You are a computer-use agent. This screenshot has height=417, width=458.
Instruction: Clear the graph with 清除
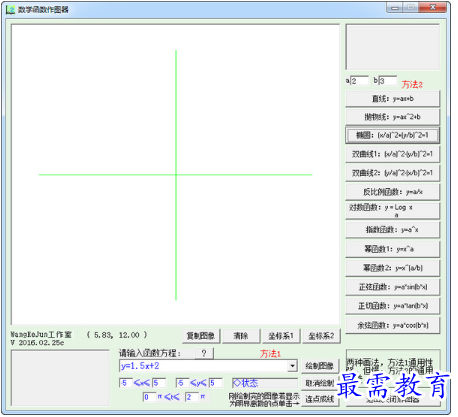[241, 336]
